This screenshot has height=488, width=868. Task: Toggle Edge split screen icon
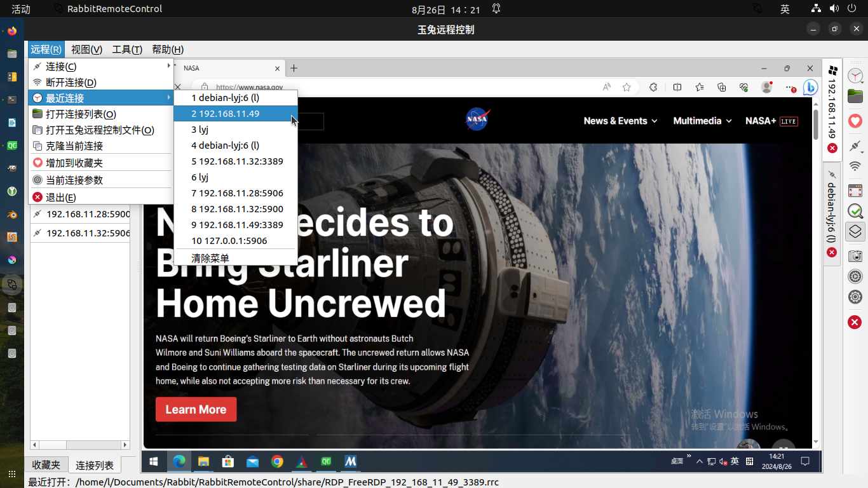[677, 87]
